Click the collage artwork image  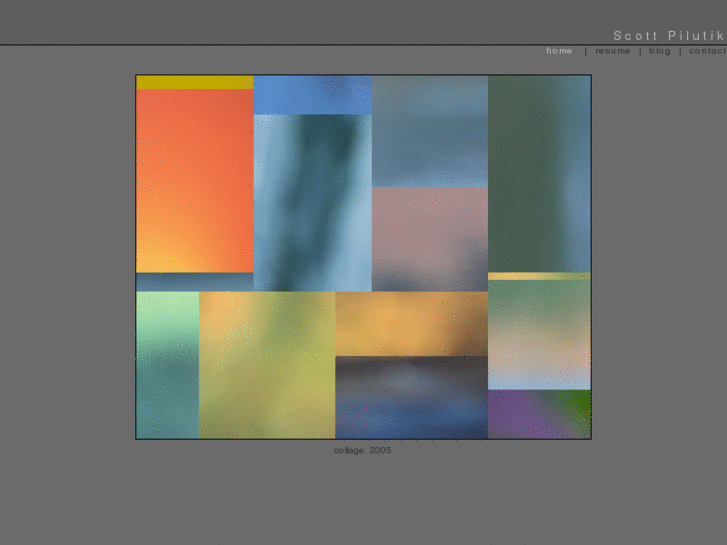click(363, 257)
